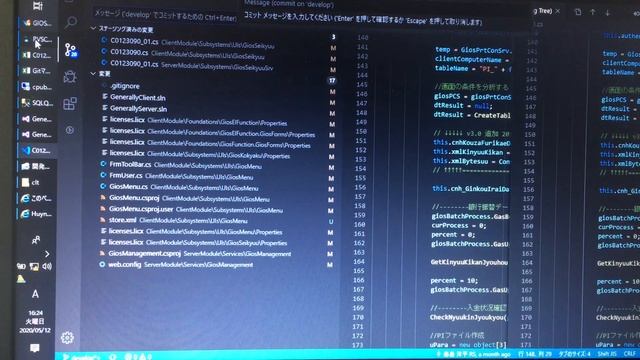
Task: Open the Search view in the activity bar
Action: (x=71, y=22)
